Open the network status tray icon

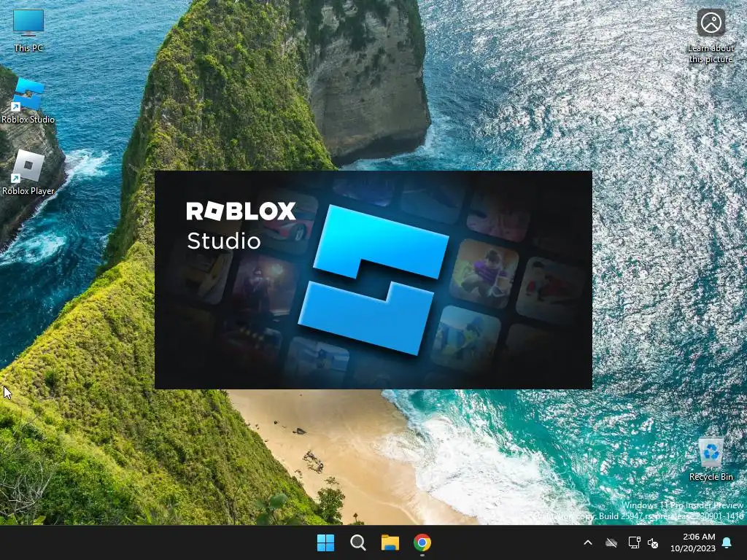tap(634, 542)
